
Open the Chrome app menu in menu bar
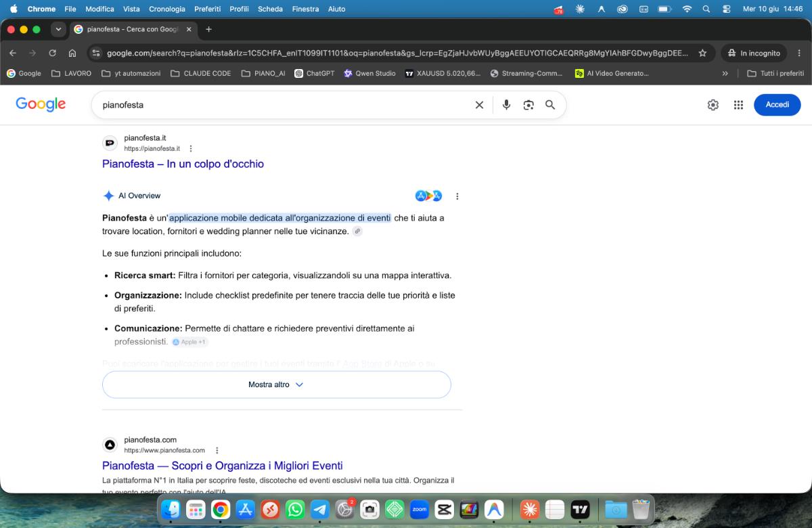click(41, 9)
